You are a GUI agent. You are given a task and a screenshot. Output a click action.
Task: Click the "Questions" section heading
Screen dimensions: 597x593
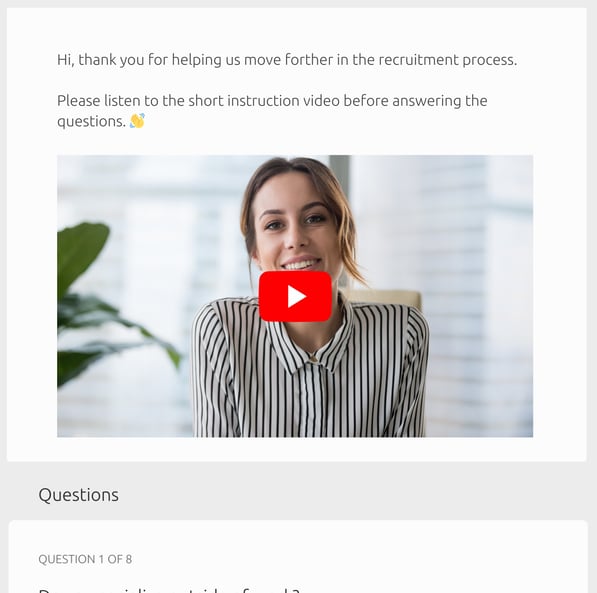click(x=78, y=495)
